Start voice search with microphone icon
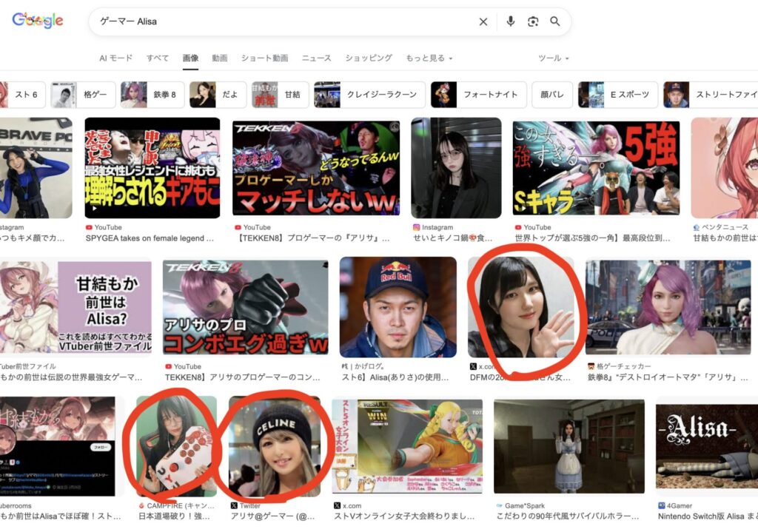 tap(510, 21)
